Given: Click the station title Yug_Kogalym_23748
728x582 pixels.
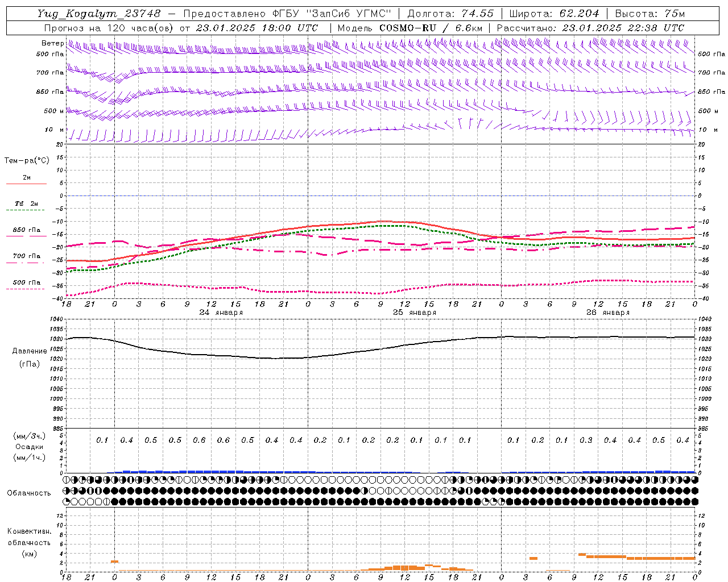Looking at the screenshot, I should click(x=99, y=14).
